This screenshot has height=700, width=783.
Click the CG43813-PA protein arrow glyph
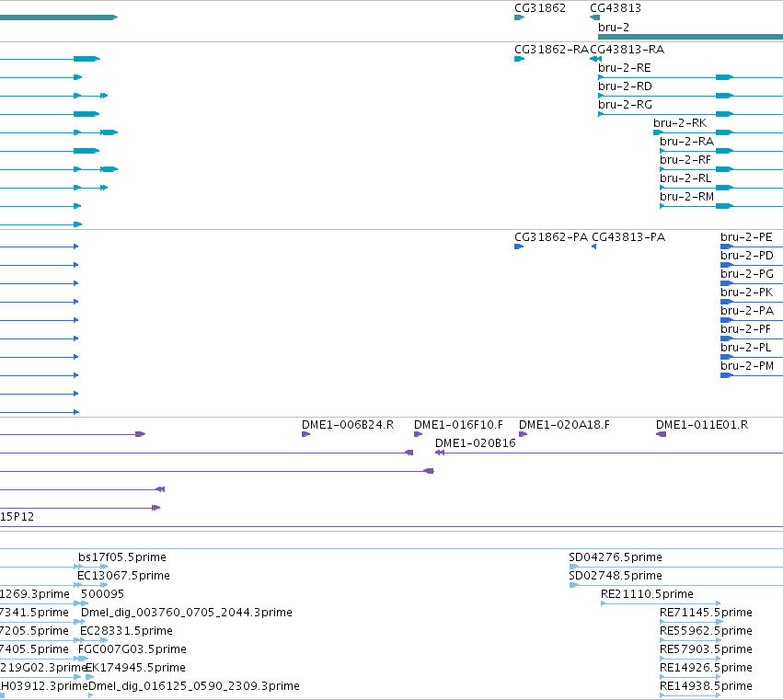[593, 247]
